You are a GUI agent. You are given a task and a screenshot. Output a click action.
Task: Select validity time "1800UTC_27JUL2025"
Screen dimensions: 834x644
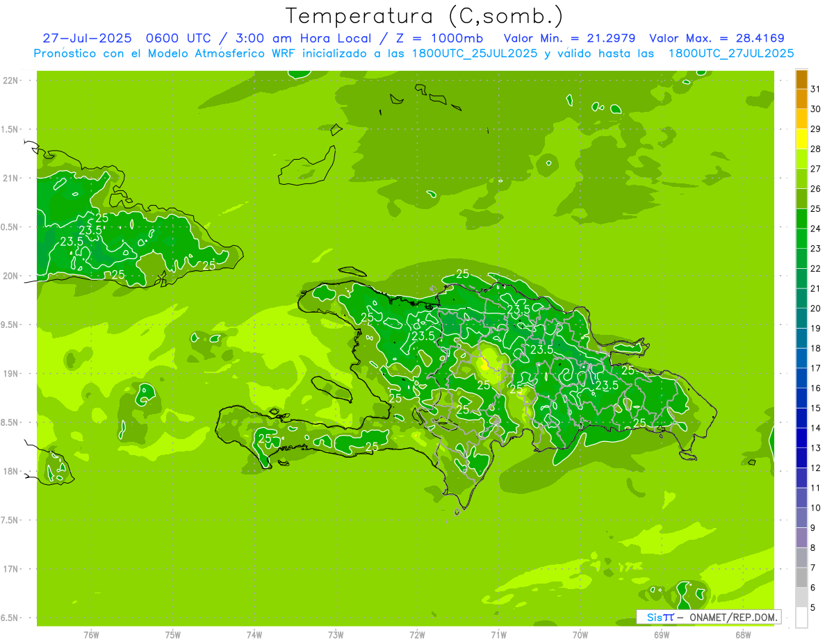pos(731,53)
